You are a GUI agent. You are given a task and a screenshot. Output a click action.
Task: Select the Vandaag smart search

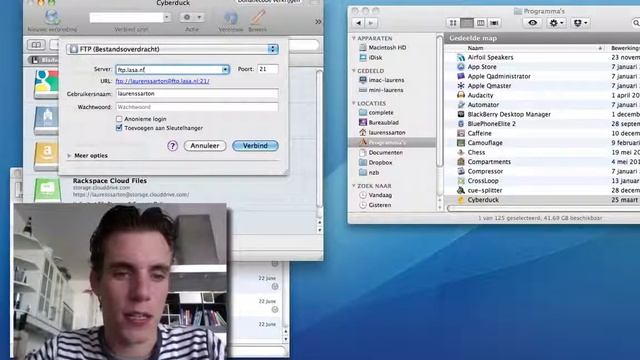click(380, 195)
